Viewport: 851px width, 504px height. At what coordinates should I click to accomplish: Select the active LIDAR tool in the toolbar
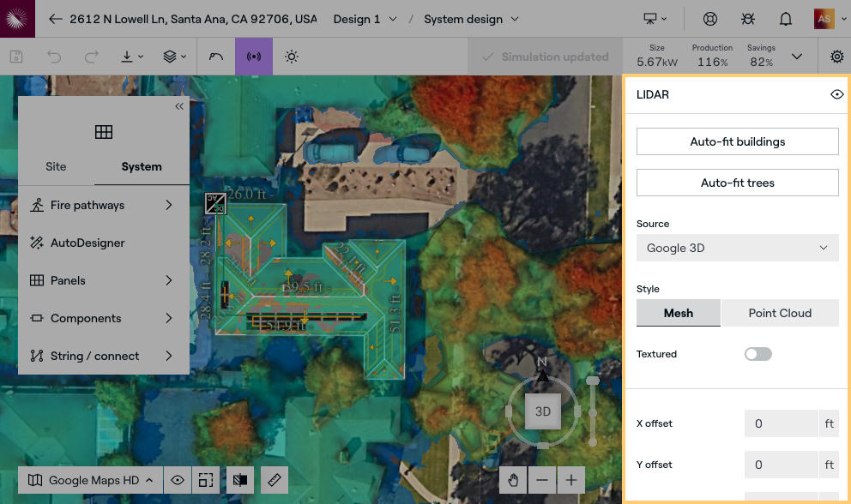tap(254, 56)
